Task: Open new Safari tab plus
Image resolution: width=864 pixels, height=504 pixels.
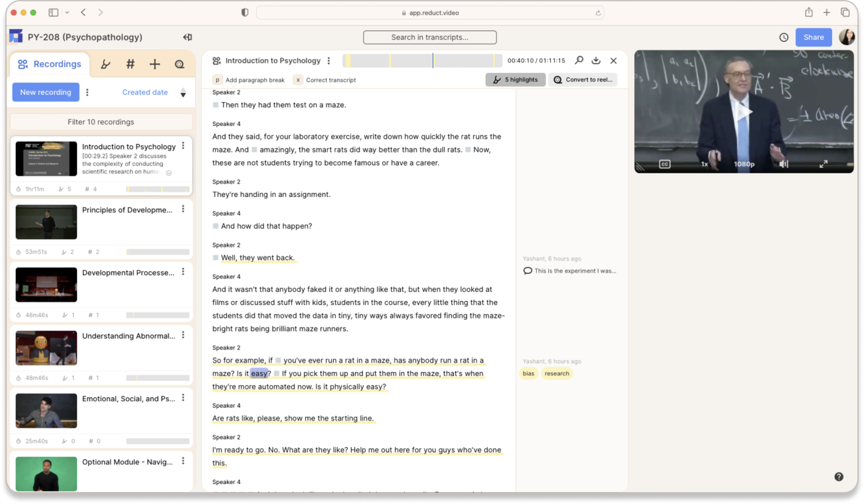Action: [827, 13]
